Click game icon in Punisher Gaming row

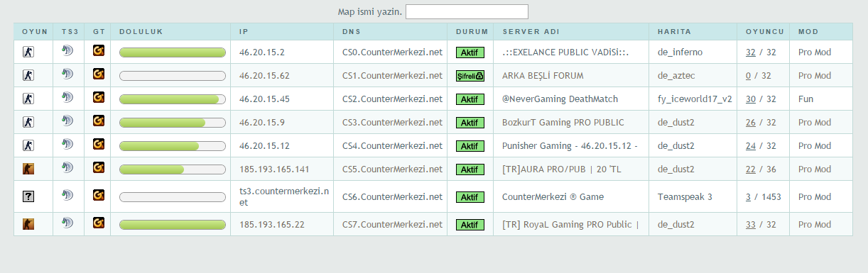(x=28, y=145)
